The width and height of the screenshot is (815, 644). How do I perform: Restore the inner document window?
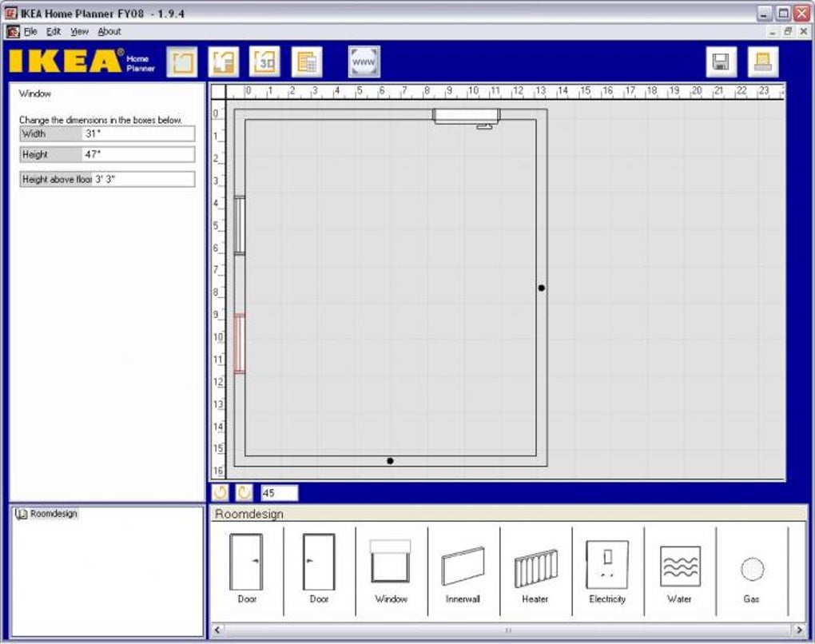click(788, 32)
